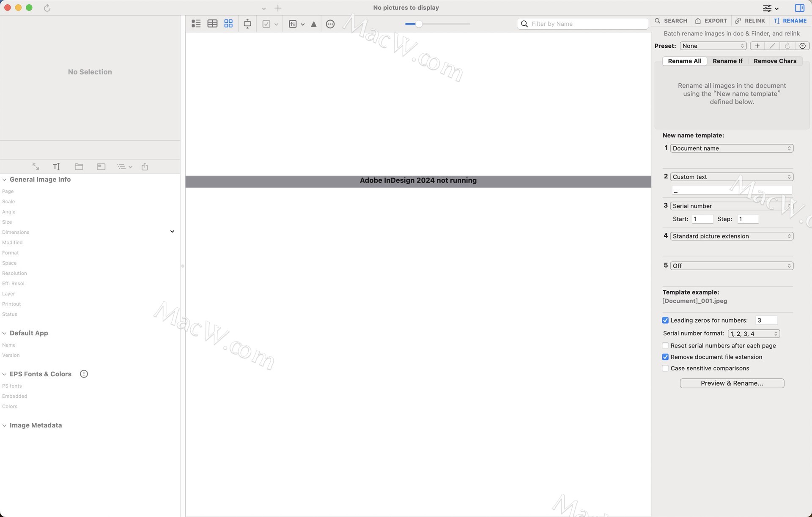Screen dimensions: 812x517
Task: Switch to table view icon
Action: pos(212,24)
